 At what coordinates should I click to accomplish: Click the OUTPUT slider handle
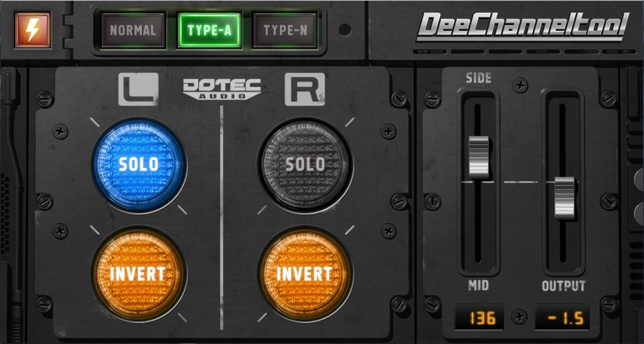tap(564, 198)
